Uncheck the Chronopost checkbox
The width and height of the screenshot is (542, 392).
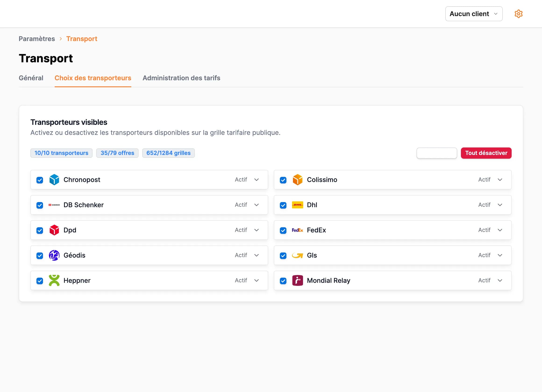click(40, 180)
